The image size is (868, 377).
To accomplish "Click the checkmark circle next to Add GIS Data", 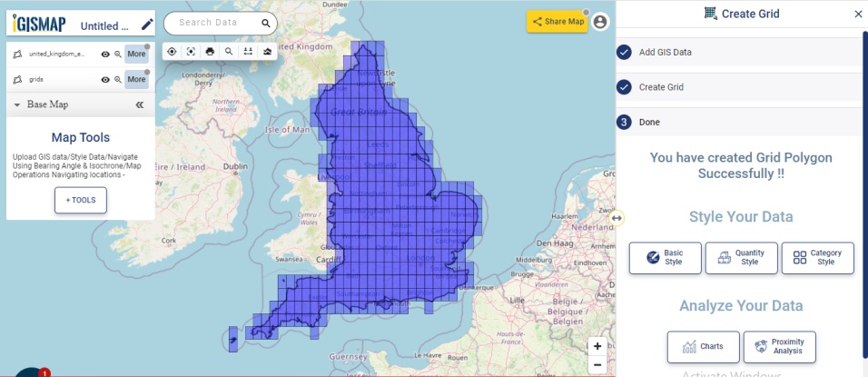I will 625,53.
